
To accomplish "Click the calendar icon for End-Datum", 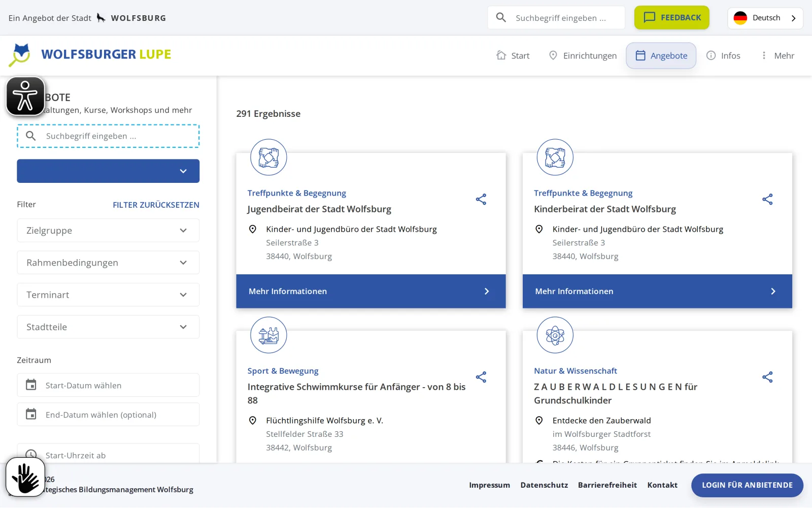I will (x=31, y=415).
